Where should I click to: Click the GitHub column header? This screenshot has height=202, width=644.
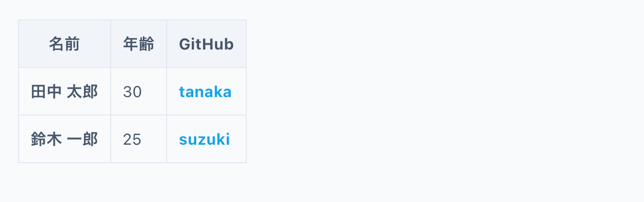tap(206, 45)
